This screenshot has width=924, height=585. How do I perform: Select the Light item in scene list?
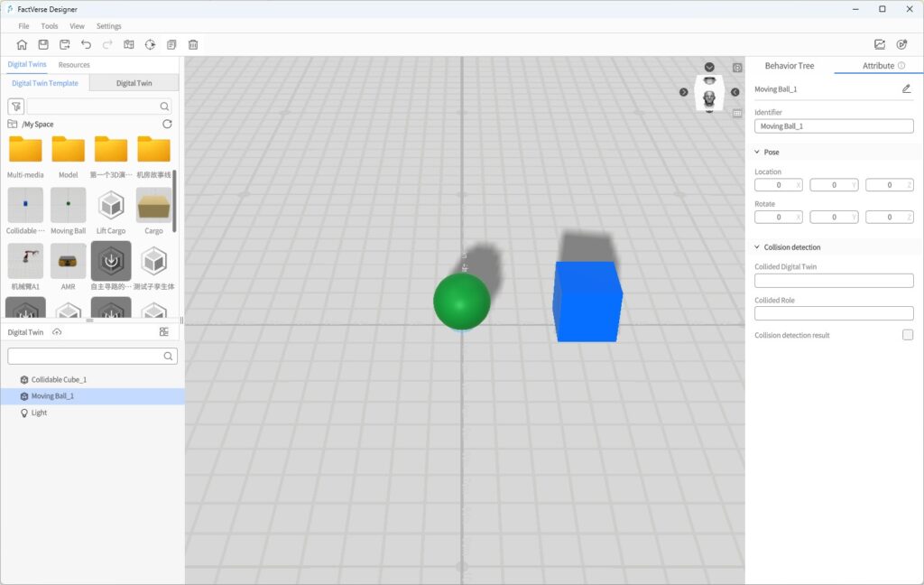point(39,413)
